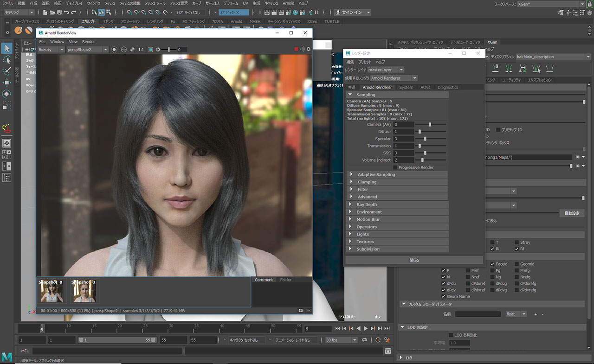Open the Beauty AOV dropdown
This screenshot has height=364, width=594.
pyautogui.click(x=51, y=50)
